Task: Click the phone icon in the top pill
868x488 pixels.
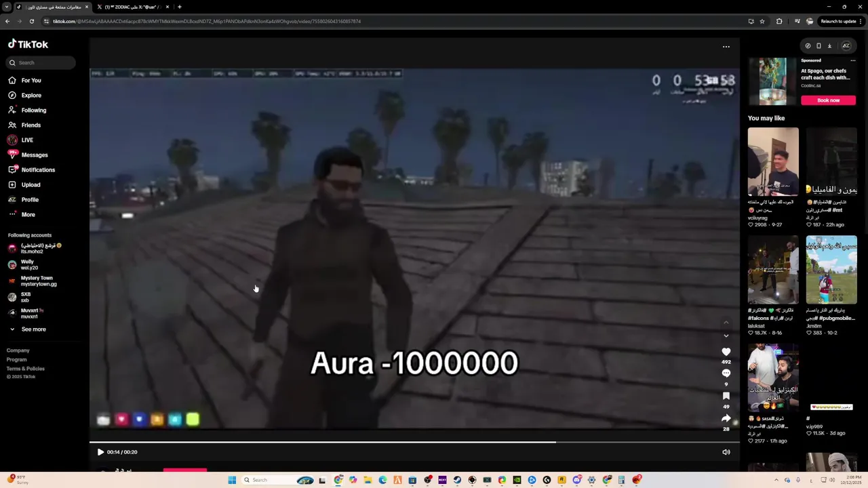Action: pyautogui.click(x=818, y=46)
